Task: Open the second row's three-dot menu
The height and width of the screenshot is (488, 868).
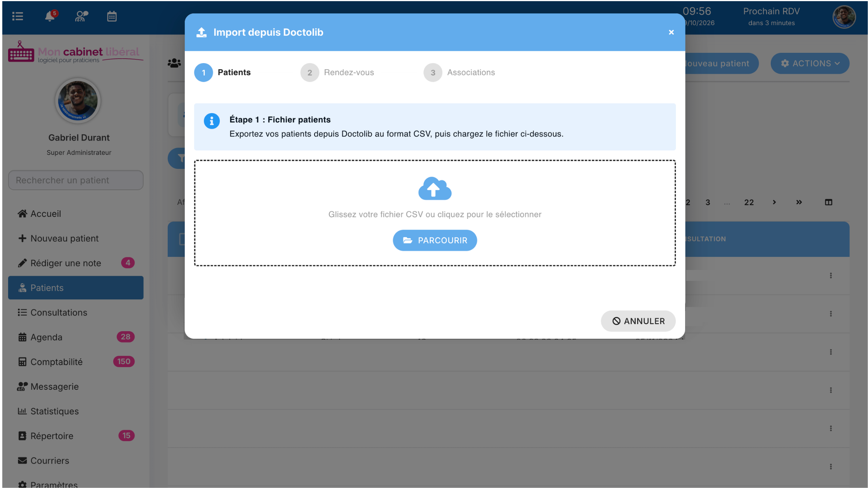Action: click(830, 314)
